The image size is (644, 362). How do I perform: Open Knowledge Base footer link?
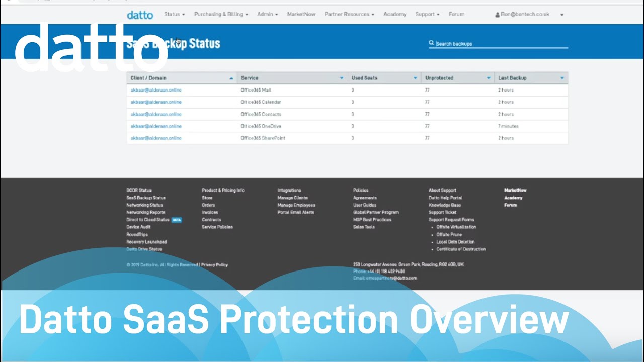pos(445,205)
